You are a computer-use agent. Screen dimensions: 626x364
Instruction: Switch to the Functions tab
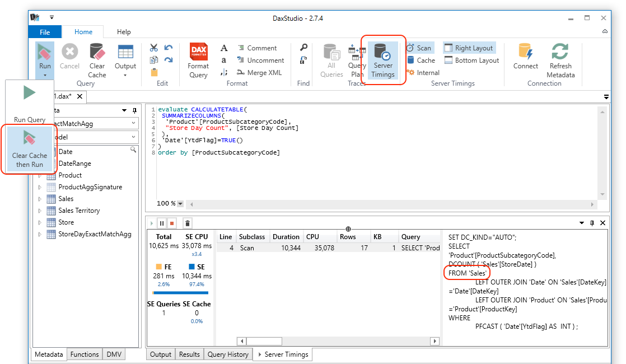(84, 354)
